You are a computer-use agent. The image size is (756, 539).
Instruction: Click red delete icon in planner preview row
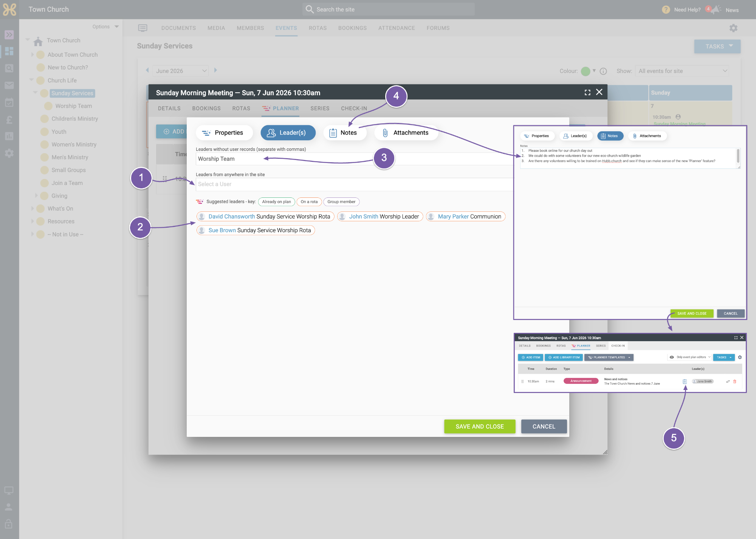coord(735,381)
